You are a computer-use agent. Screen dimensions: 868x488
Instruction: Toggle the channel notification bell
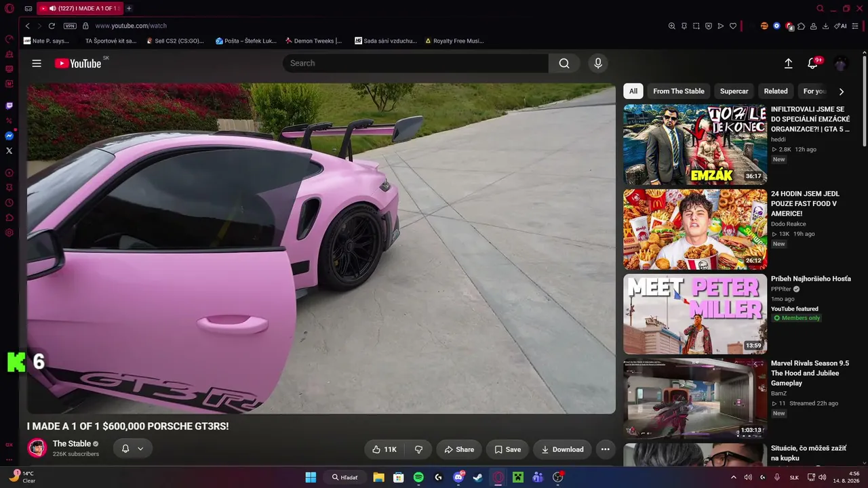(x=125, y=449)
